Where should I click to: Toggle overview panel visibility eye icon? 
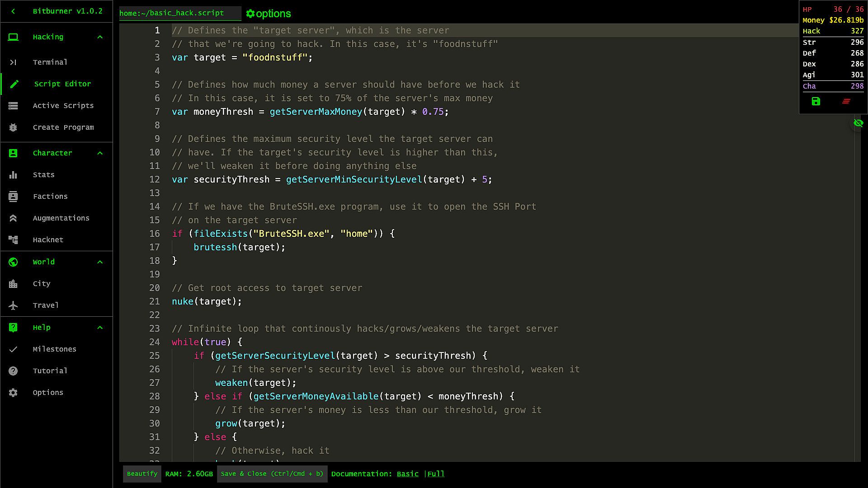pyautogui.click(x=858, y=123)
